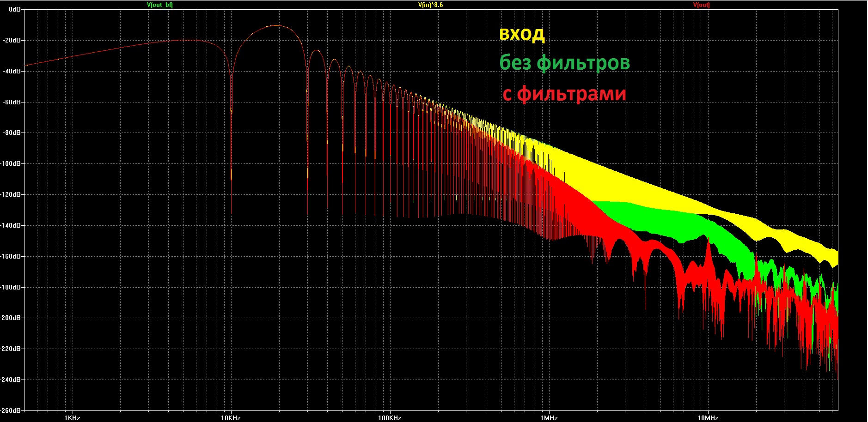This screenshot has width=868, height=422.
Task: Click the -40dB vertical axis label
Action: [x=12, y=71]
